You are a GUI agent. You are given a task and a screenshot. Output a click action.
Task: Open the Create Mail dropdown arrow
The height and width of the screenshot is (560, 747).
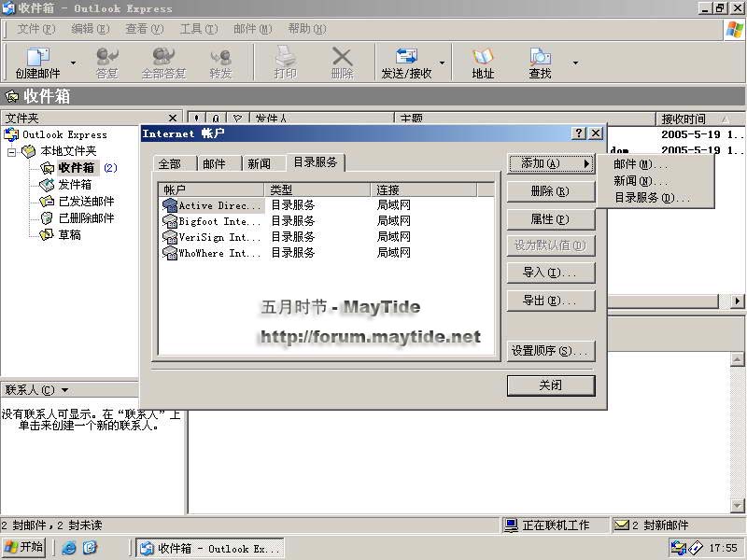pyautogui.click(x=74, y=63)
